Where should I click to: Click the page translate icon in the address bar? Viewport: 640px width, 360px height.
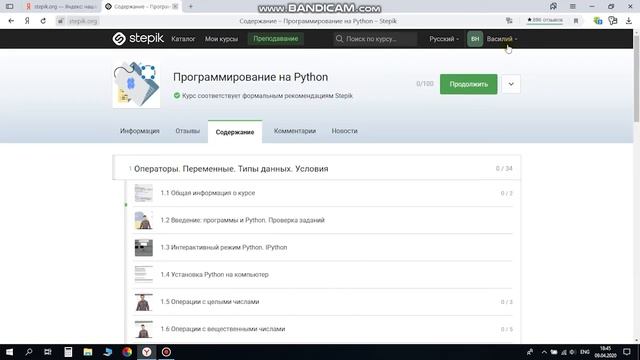tap(509, 21)
